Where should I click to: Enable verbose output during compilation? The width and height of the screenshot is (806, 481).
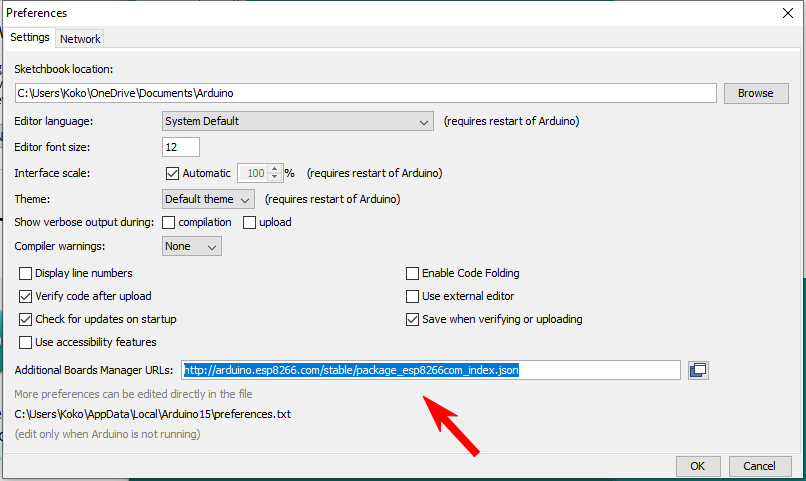169,223
